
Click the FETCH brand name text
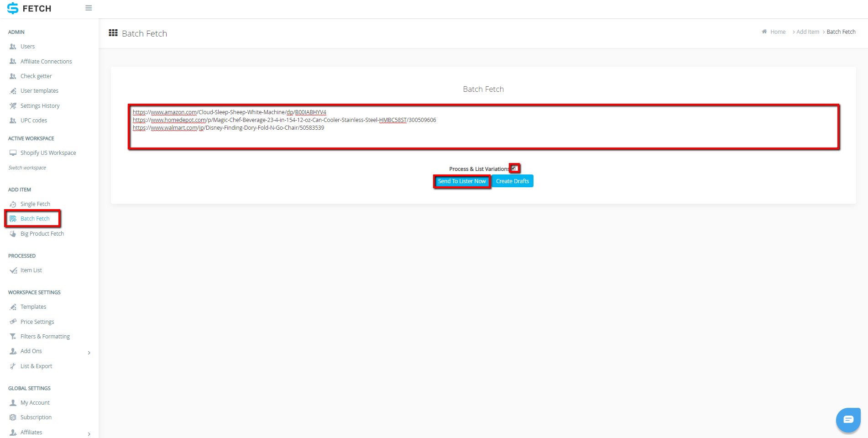(x=37, y=9)
